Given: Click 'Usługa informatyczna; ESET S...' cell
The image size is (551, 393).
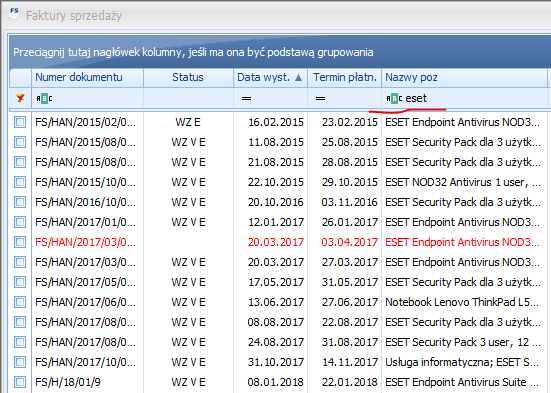Looking at the screenshot, I should [462, 362].
